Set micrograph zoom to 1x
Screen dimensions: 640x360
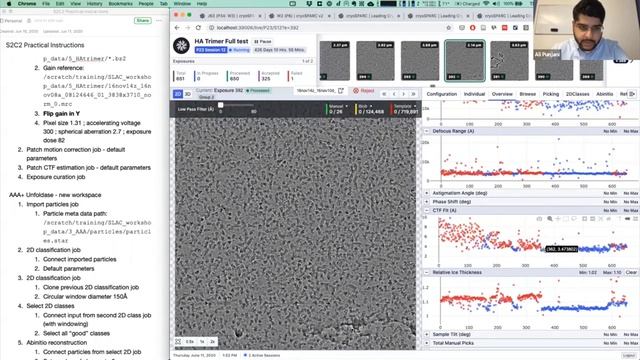202,342
